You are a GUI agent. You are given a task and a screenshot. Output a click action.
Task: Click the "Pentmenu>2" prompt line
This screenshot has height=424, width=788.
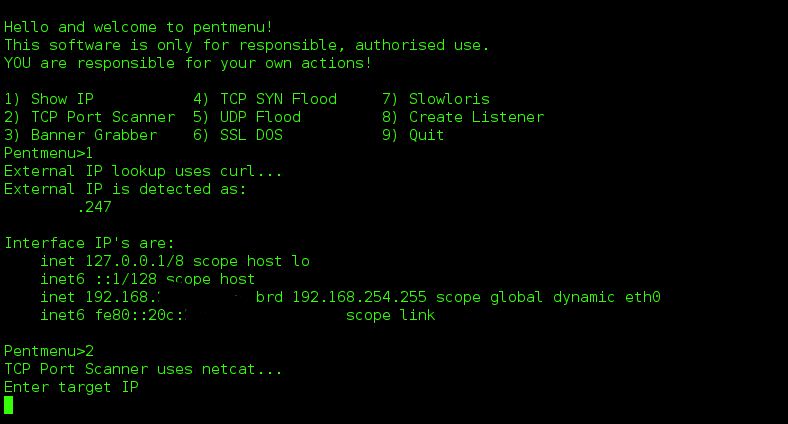[49, 351]
